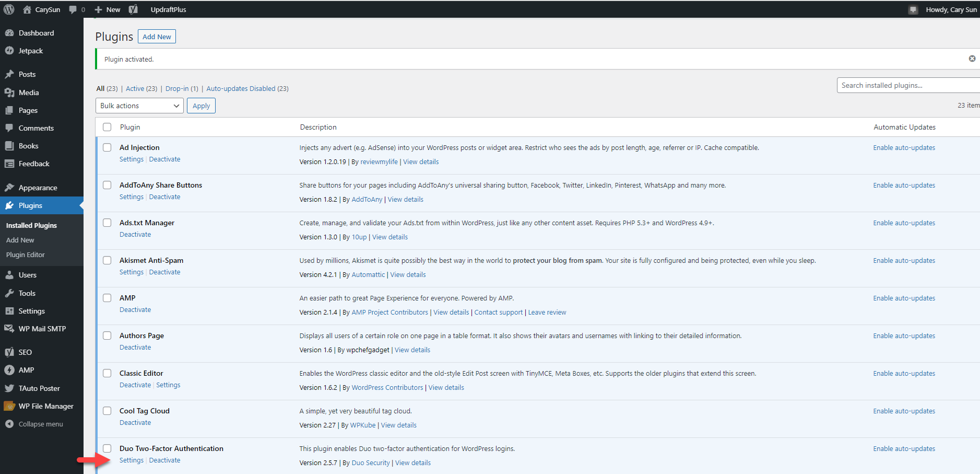980x474 pixels.
Task: Open Settings for Duo Two-Factor Authentication
Action: pyautogui.click(x=132, y=460)
